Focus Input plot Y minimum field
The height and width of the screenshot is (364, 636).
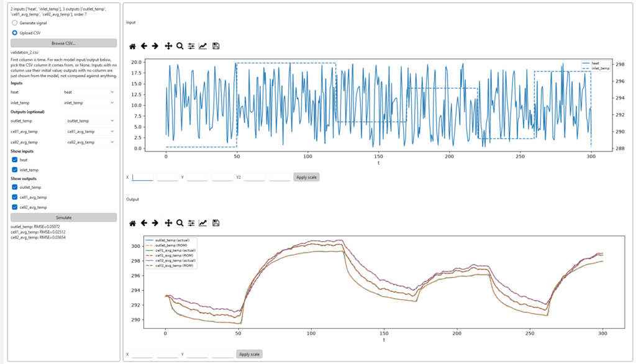coord(197,177)
